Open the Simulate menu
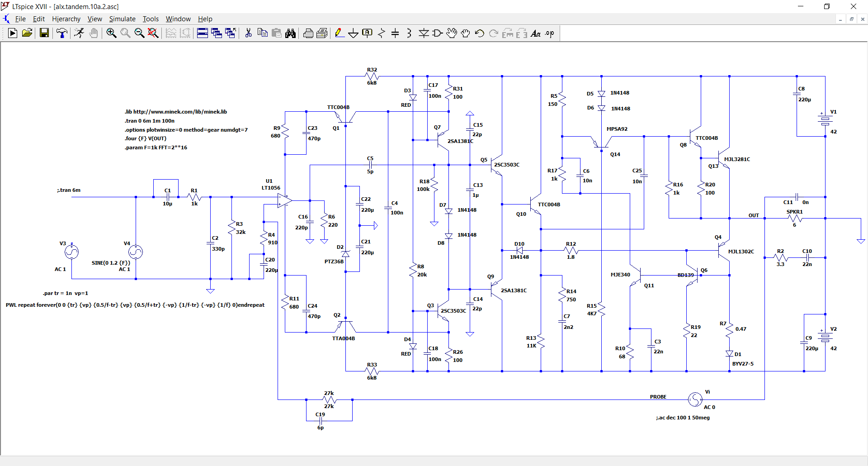This screenshot has width=868, height=466. (122, 19)
